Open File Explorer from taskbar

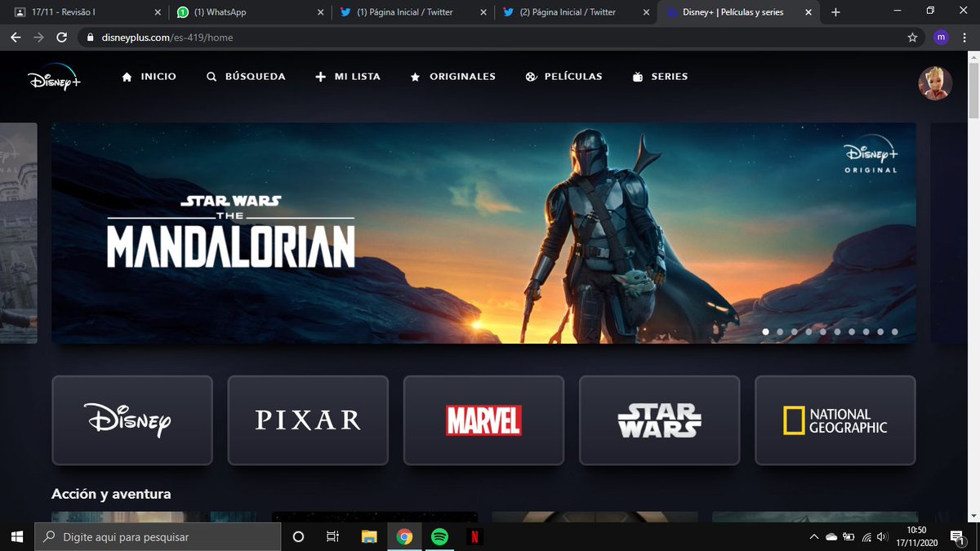369,536
